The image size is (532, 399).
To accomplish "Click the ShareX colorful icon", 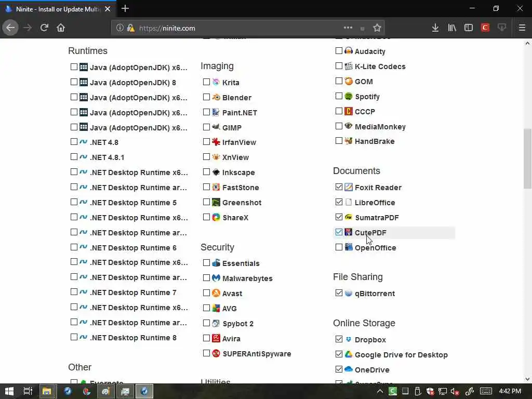I will tap(216, 217).
